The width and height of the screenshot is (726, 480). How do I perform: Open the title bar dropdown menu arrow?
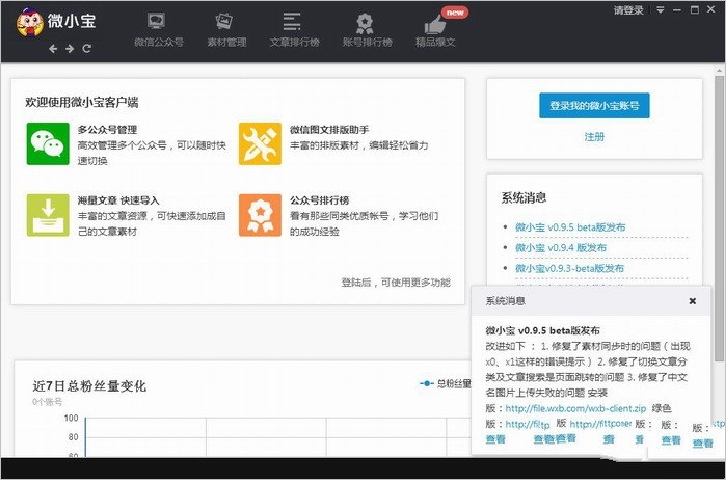pos(660,10)
